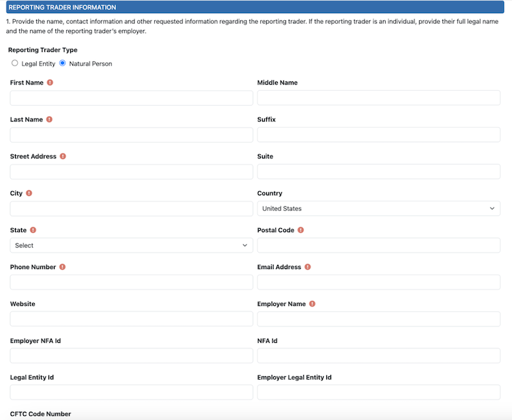Select the Natural Person radio button
Screen dimensions: 512x420
[x=62, y=63]
